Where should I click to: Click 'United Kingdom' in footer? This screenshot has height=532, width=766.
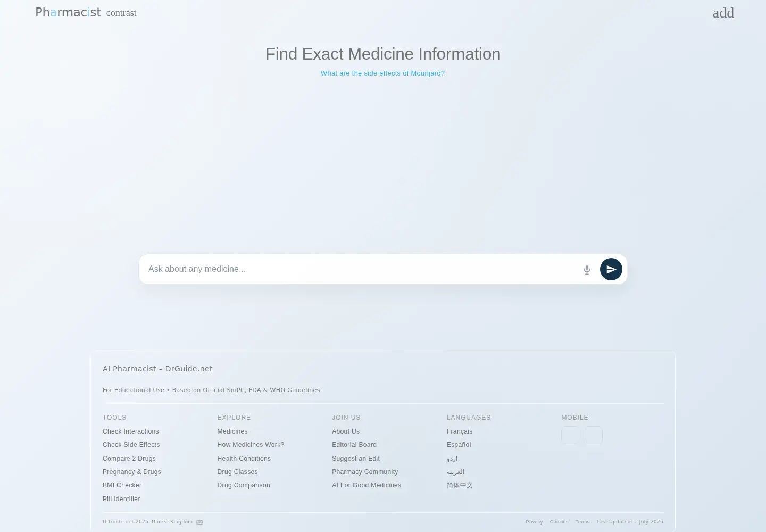[172, 522]
